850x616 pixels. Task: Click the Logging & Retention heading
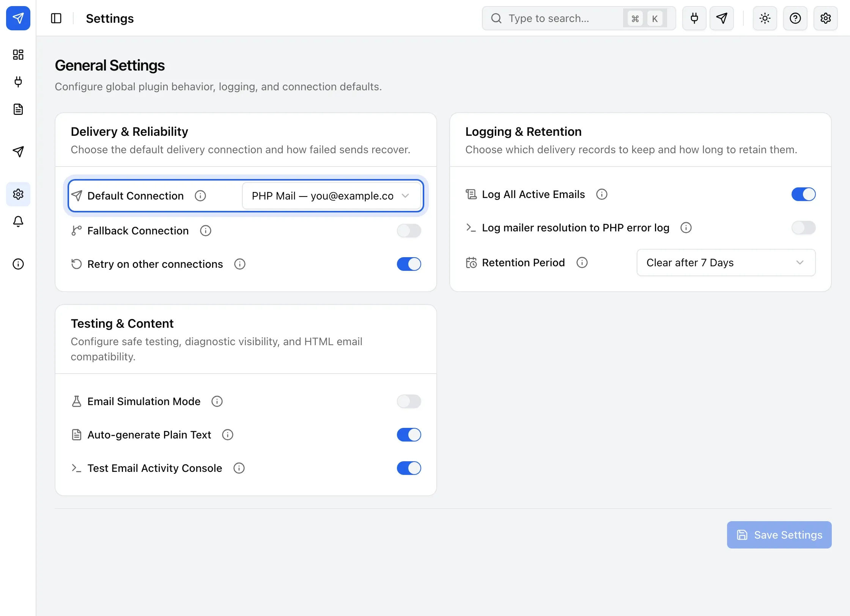[x=524, y=132]
